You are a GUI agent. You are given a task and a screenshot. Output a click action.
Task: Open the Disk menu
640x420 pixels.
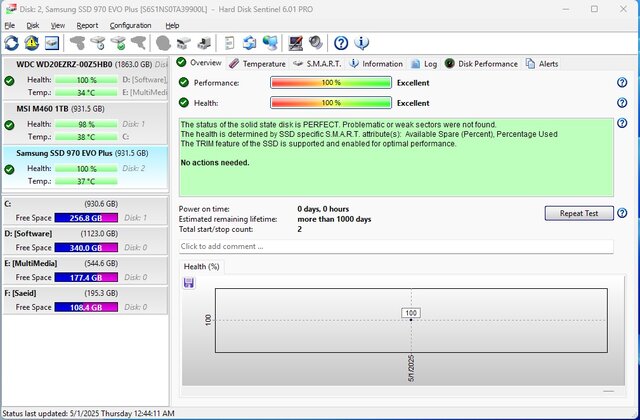pos(33,25)
